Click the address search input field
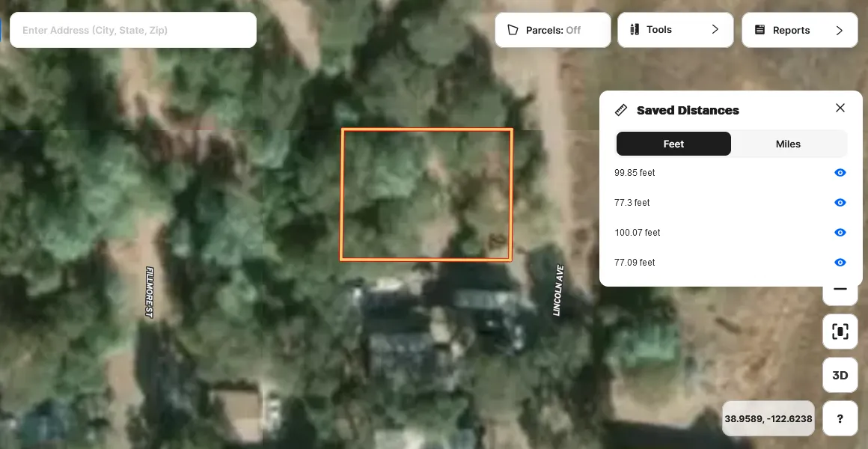 coord(132,31)
